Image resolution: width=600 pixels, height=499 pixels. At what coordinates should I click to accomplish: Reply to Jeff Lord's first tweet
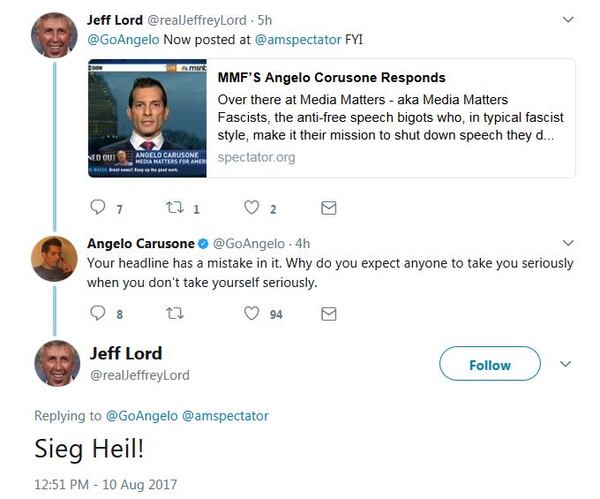click(98, 208)
